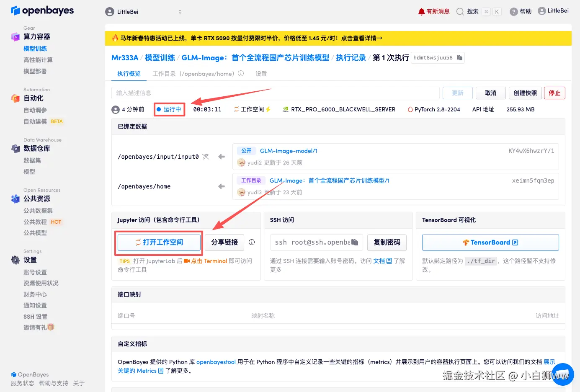Click info icon beside 工作目录 tab

pyautogui.click(x=241, y=74)
